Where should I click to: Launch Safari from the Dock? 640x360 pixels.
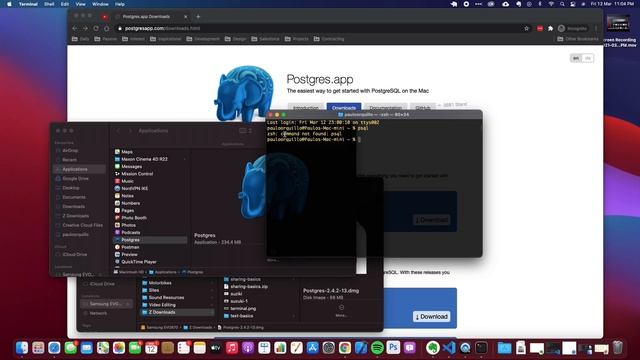pos(54,348)
